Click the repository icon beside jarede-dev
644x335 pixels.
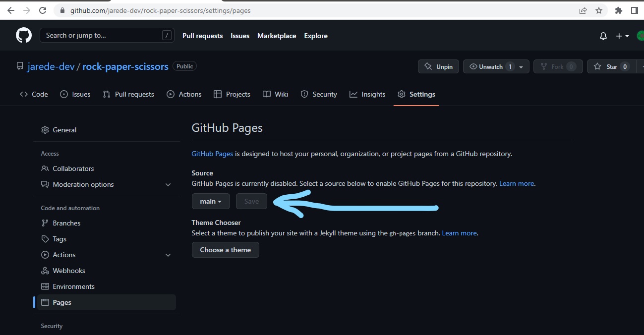tap(20, 66)
